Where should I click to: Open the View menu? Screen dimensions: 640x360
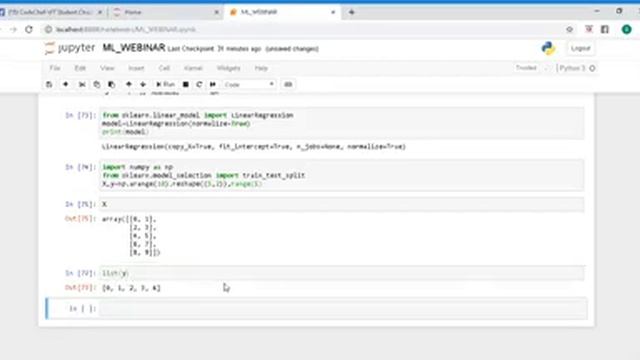click(x=107, y=68)
